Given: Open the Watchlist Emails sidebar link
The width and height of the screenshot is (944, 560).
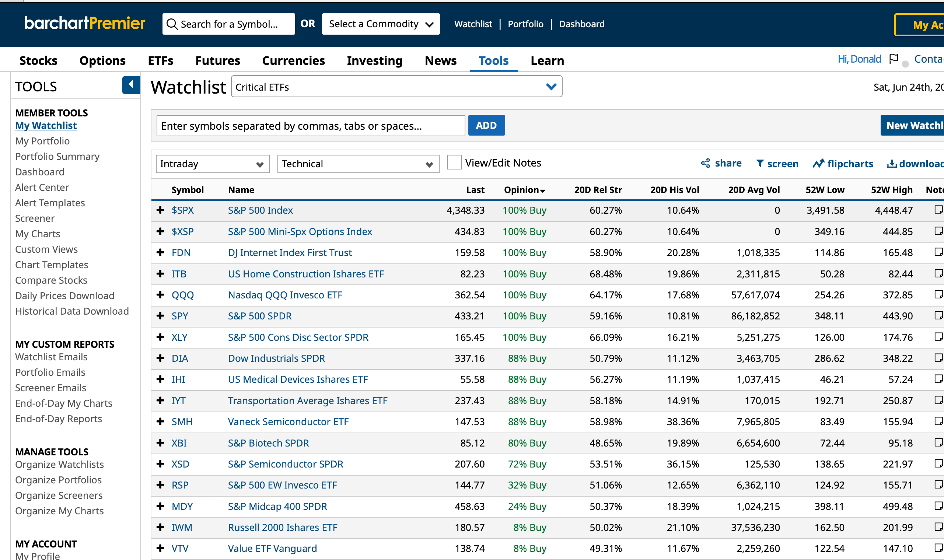Looking at the screenshot, I should (x=51, y=357).
